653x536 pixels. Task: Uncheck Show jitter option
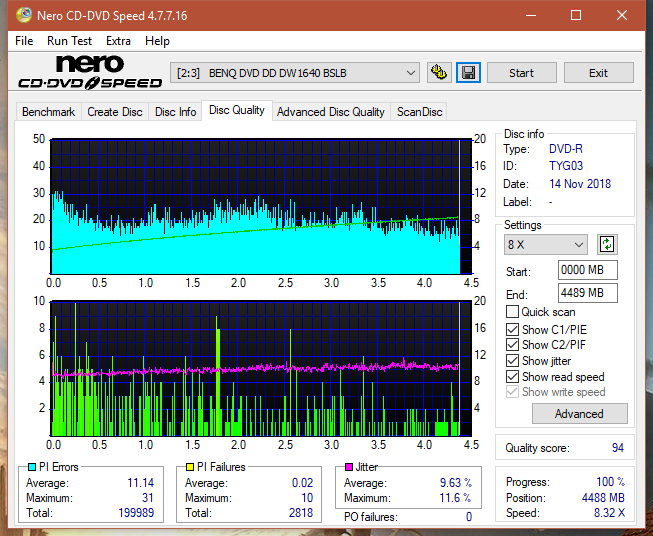tap(512, 361)
